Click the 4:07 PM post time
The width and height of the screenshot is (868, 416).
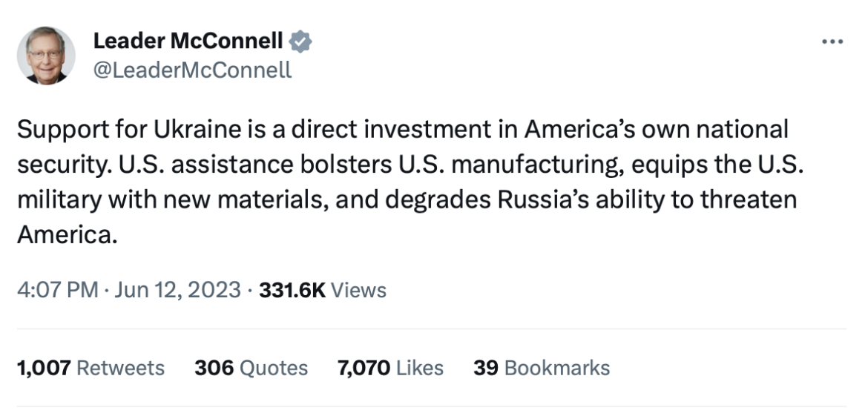click(57, 289)
